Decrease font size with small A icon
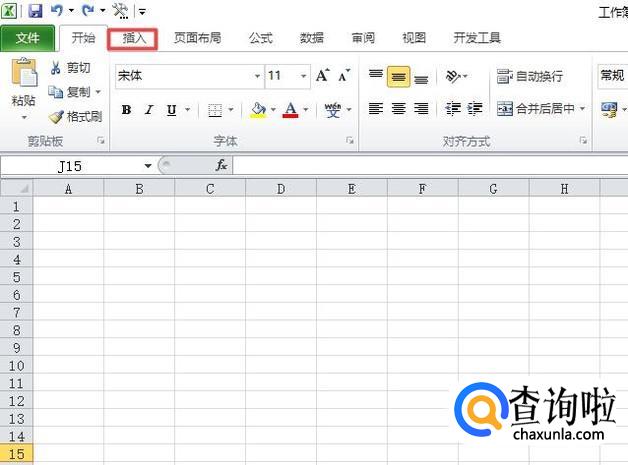The width and height of the screenshot is (628, 465). [344, 75]
